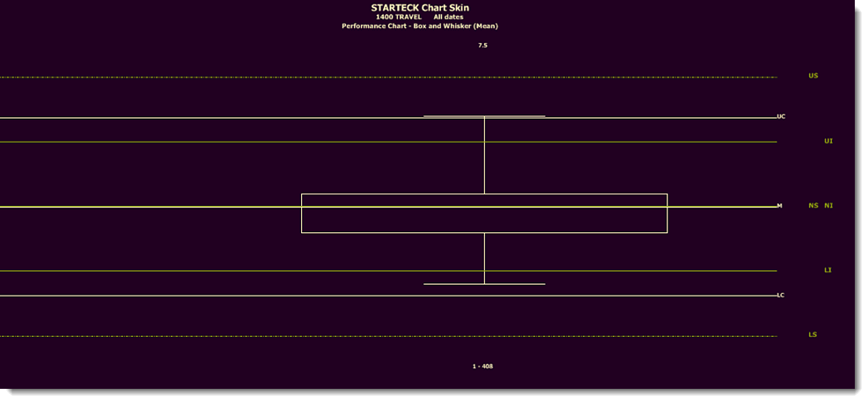Click the All dates label
Screen dimensions: 868x402
[x=448, y=17]
